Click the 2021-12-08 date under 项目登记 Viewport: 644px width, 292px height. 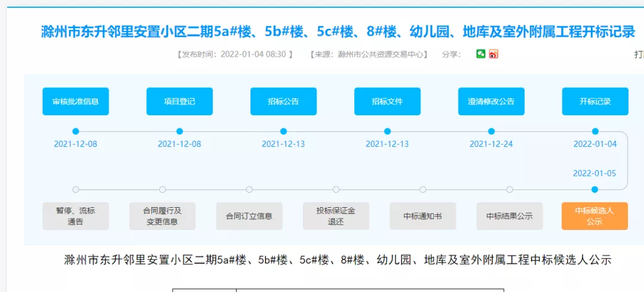point(179,145)
